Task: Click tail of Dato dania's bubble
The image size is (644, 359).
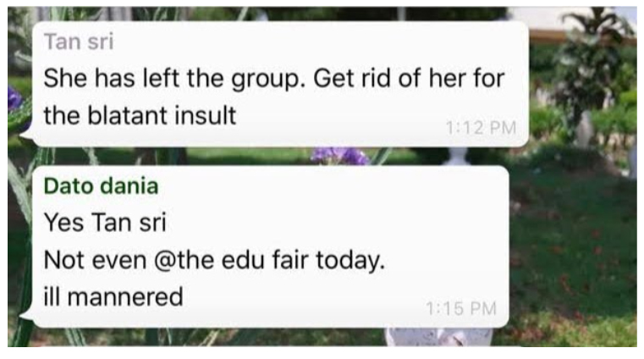Action: click(x=26, y=316)
